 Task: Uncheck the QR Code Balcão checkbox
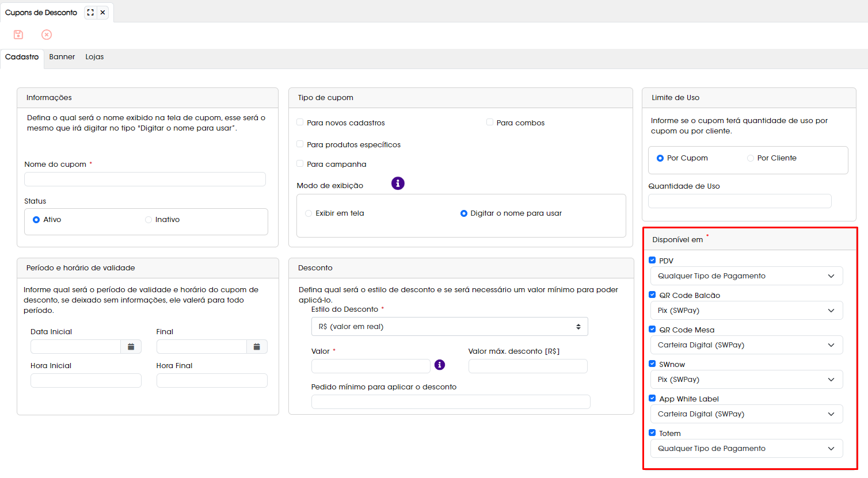click(652, 295)
